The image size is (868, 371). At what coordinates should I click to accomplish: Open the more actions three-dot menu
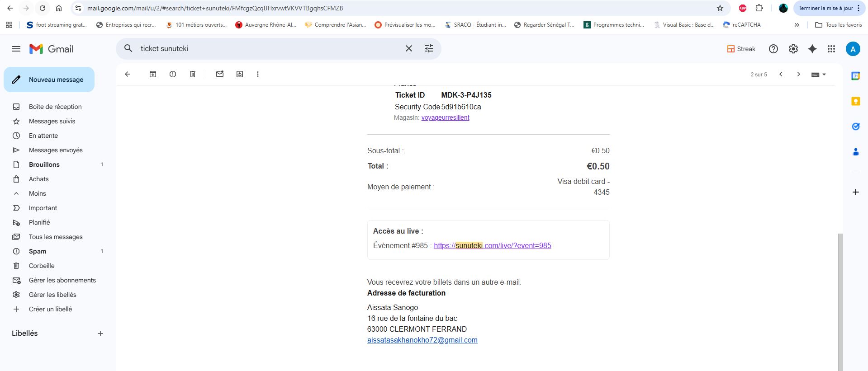[x=258, y=74]
